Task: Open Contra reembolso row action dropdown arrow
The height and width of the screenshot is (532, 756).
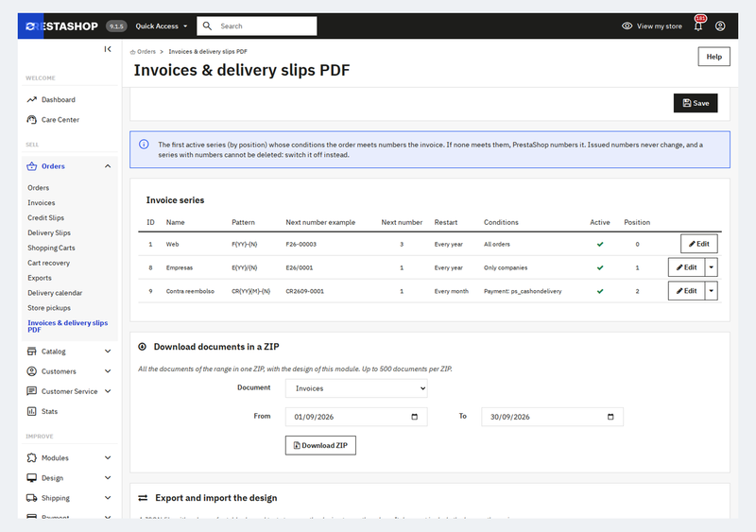Action: (712, 291)
